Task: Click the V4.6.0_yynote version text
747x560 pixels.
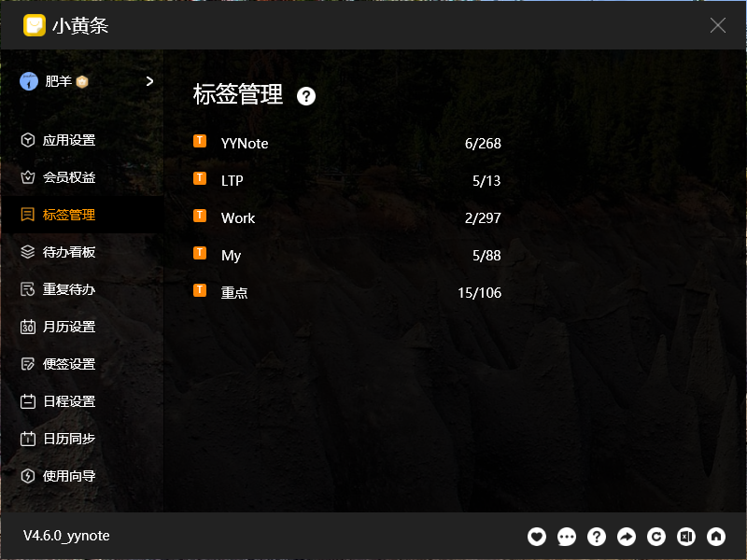Action: (66, 536)
